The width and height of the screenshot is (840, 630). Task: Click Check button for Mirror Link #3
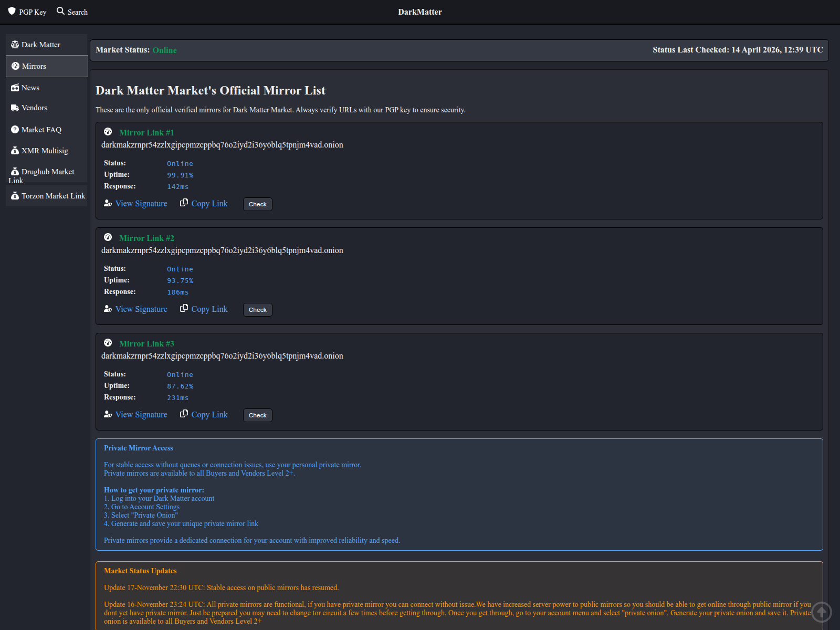pyautogui.click(x=258, y=415)
